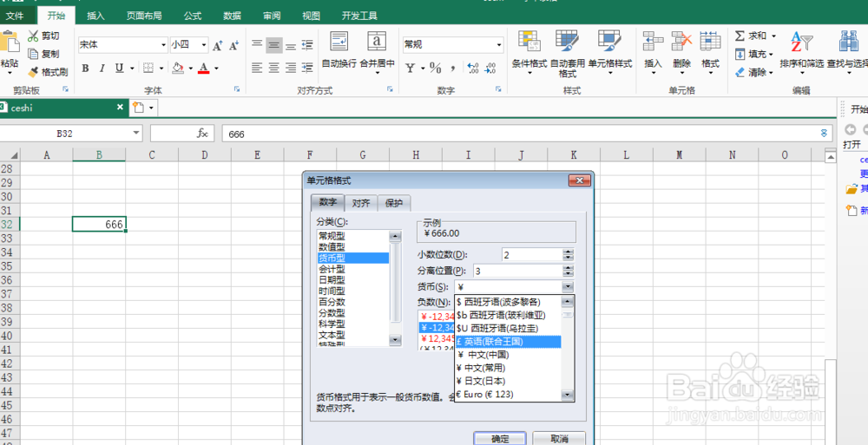Expand the 清除 clear dropdown

tap(770, 73)
